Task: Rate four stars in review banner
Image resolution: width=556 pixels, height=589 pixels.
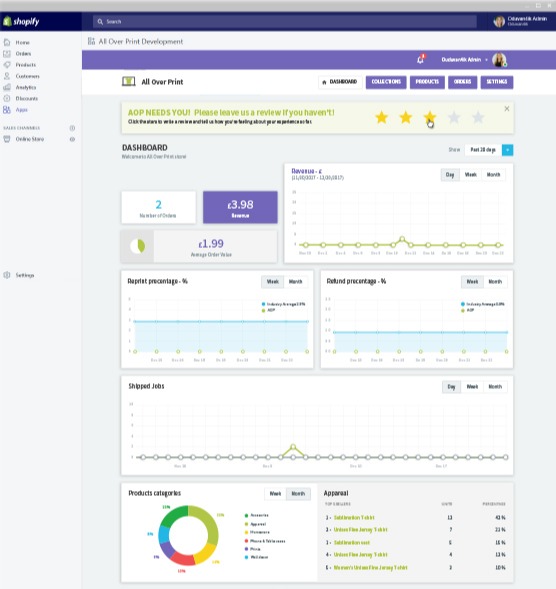Action: click(454, 117)
